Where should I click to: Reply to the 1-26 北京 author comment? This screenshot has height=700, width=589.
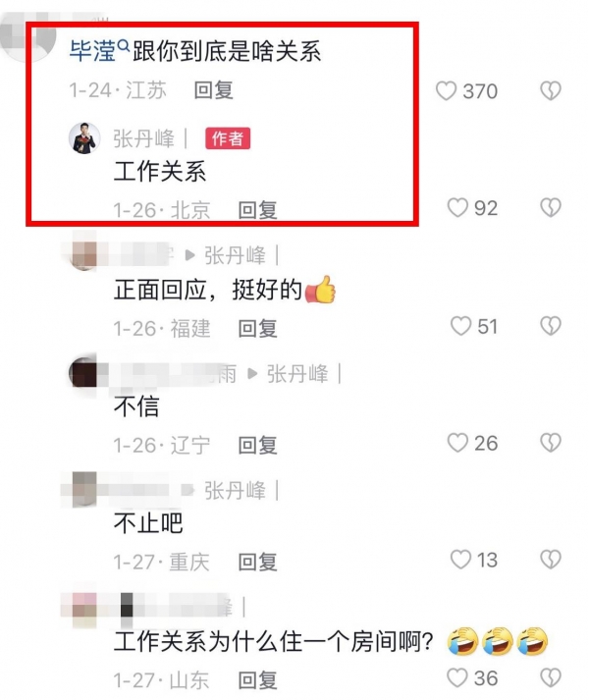(257, 210)
